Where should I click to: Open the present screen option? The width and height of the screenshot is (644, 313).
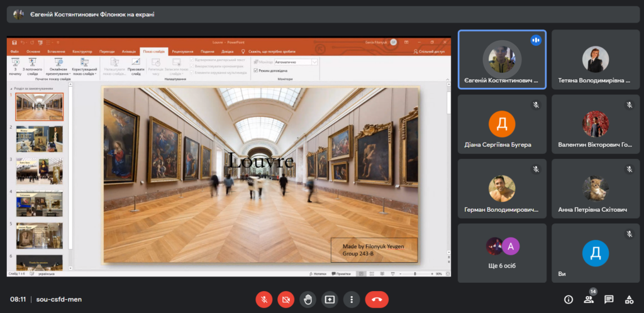click(x=330, y=300)
